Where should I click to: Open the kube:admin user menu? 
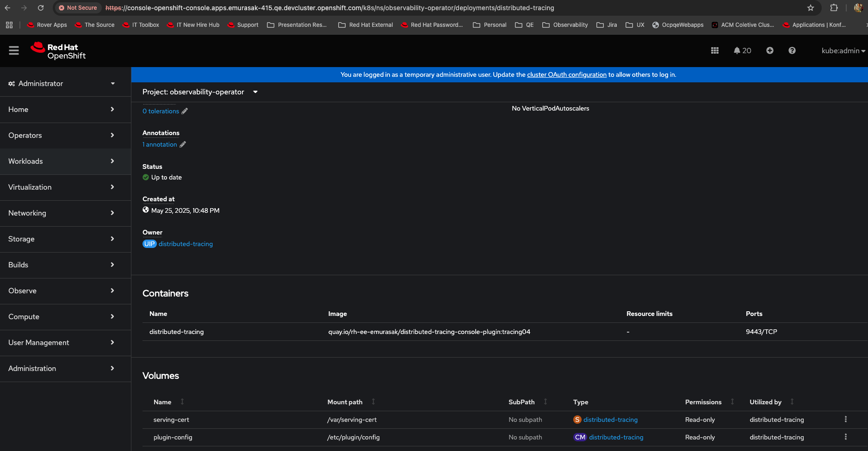(843, 50)
